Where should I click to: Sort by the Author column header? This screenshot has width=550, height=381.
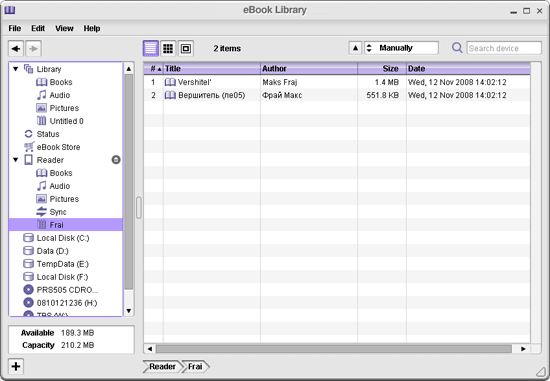click(x=309, y=69)
